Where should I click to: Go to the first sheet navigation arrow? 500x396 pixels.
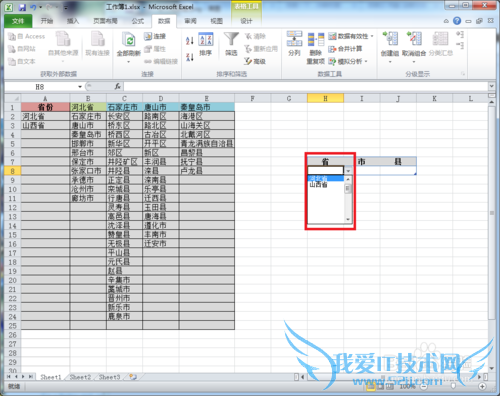(9, 377)
